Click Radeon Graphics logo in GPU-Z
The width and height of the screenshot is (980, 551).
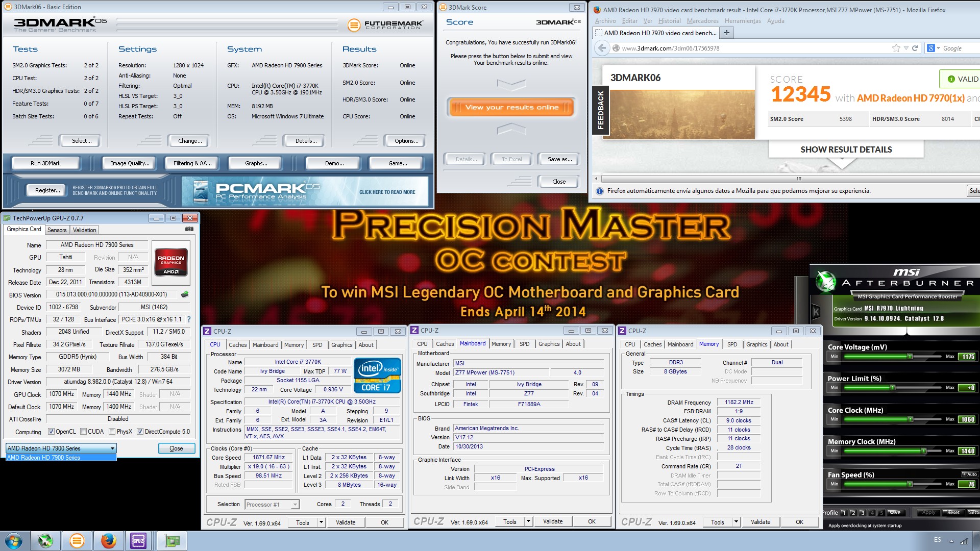[x=171, y=263]
